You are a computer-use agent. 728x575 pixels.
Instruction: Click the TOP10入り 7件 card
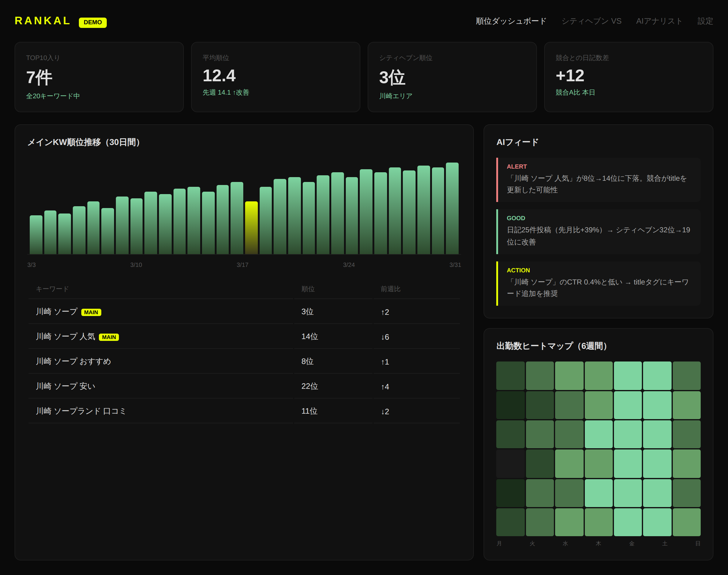point(99,77)
